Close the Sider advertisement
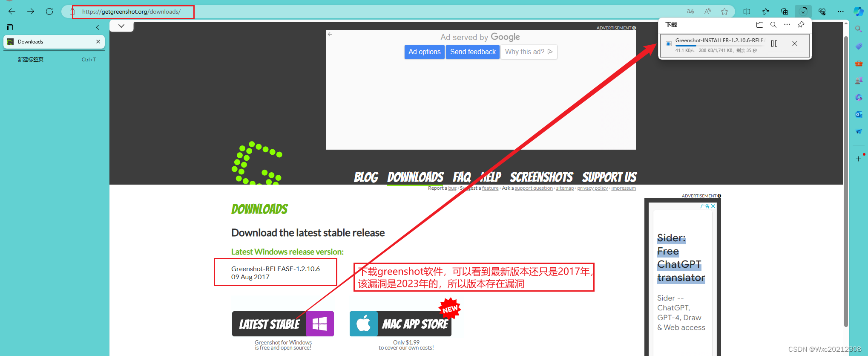The image size is (868, 356). click(x=713, y=206)
